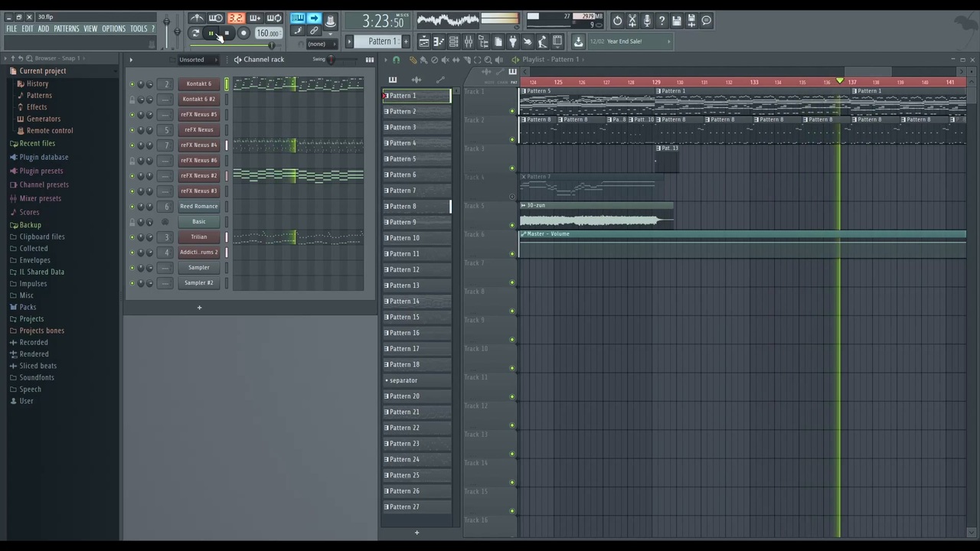Toggle the metronome icon

pos(197,18)
